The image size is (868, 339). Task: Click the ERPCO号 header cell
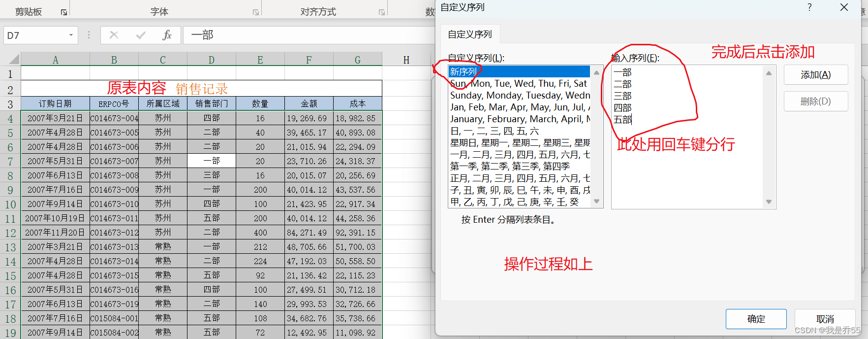click(114, 103)
